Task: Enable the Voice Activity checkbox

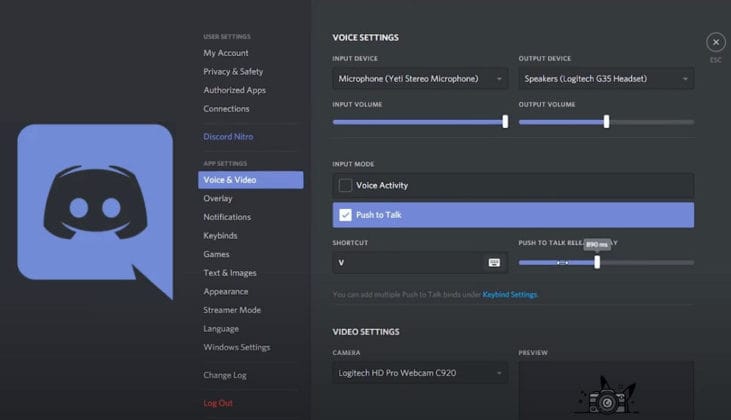Action: (x=345, y=185)
